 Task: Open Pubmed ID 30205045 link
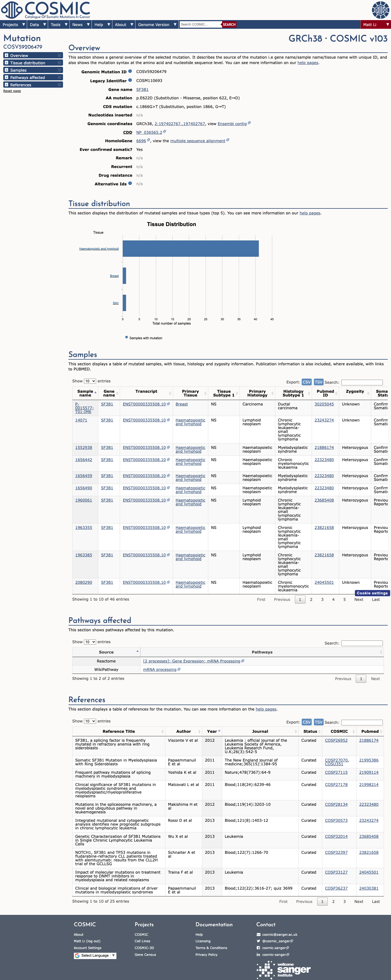[x=324, y=404]
